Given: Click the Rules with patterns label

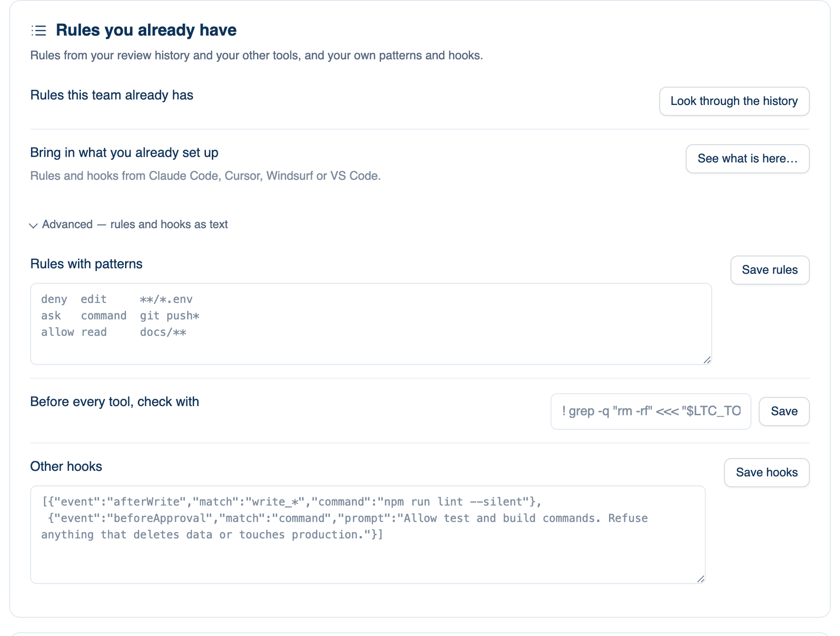Looking at the screenshot, I should [x=86, y=264].
